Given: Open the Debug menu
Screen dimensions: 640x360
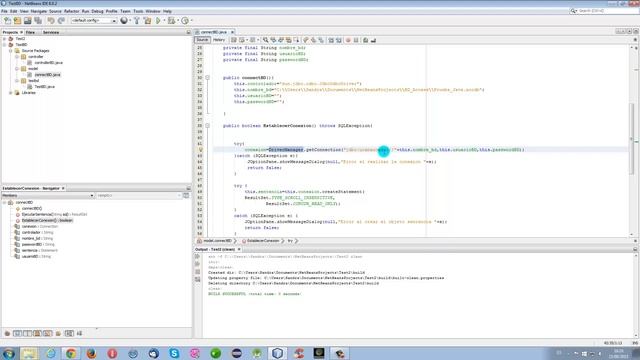Looking at the screenshot, I should [97, 11].
